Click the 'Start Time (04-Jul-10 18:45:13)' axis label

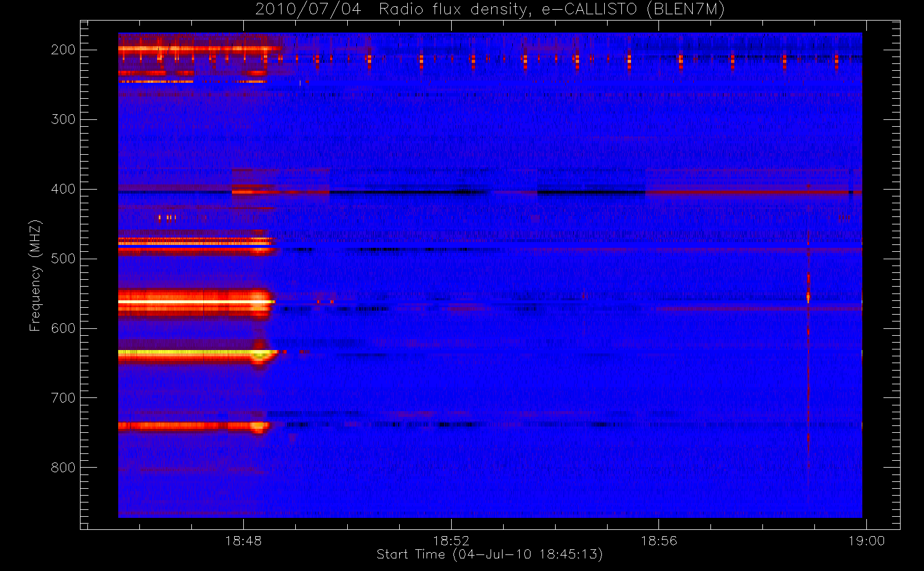pos(489,554)
